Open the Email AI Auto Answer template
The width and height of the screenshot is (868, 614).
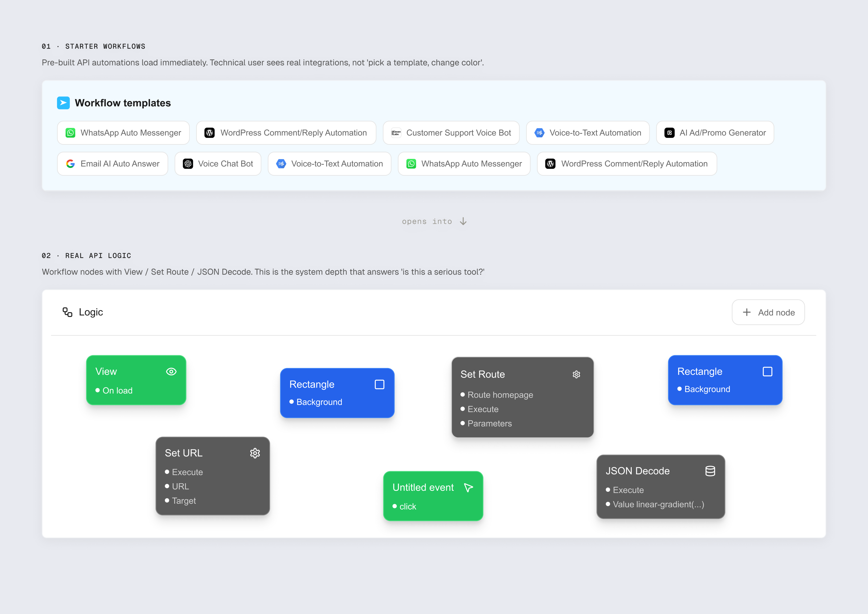coord(112,164)
